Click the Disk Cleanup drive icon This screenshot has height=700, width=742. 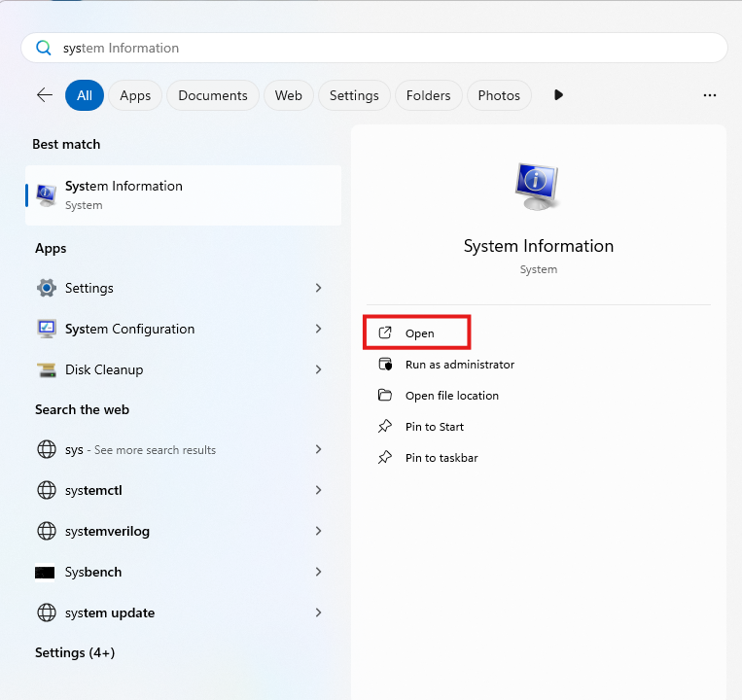tap(46, 369)
